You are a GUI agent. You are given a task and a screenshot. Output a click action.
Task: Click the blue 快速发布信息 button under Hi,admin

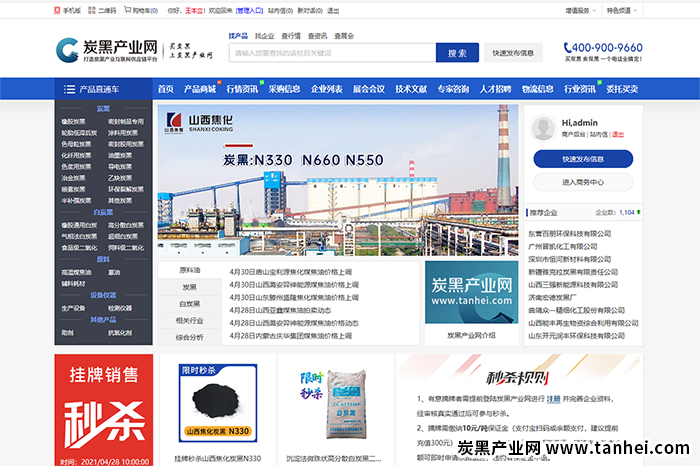point(583,159)
